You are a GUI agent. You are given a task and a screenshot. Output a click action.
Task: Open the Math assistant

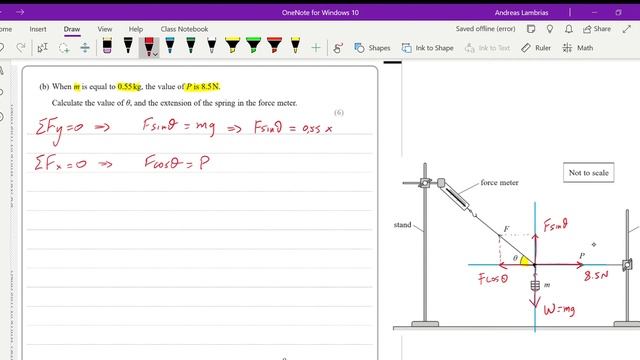[x=578, y=48]
